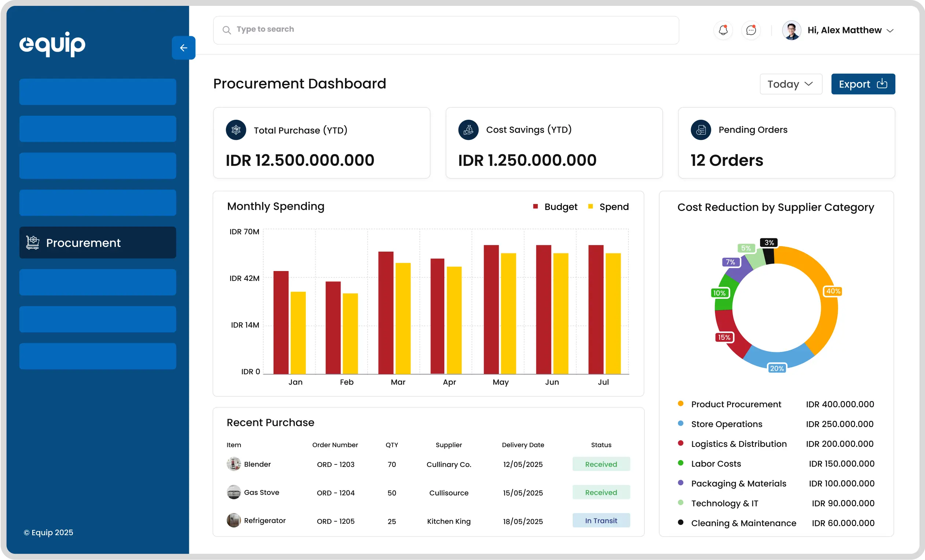
Task: Click the Refrigerator item thumbnail
Action: coord(234,520)
